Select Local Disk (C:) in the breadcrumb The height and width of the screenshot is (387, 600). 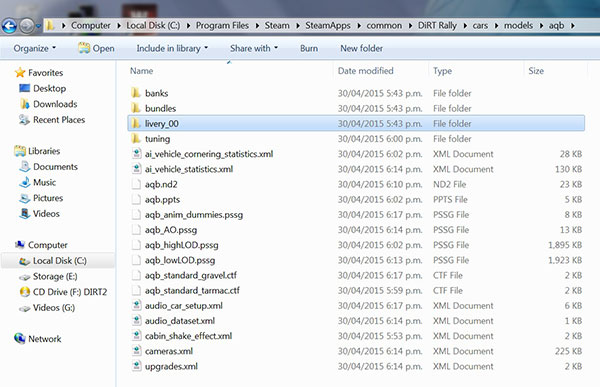click(153, 26)
